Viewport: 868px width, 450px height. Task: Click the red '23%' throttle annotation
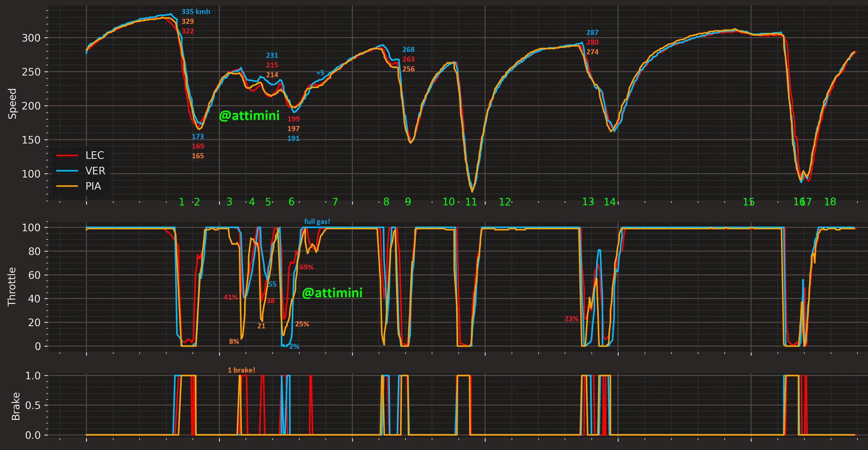pyautogui.click(x=571, y=319)
